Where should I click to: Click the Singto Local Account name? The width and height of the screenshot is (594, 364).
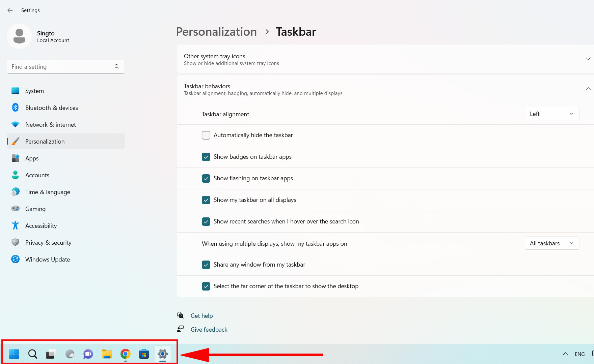pyautogui.click(x=53, y=36)
